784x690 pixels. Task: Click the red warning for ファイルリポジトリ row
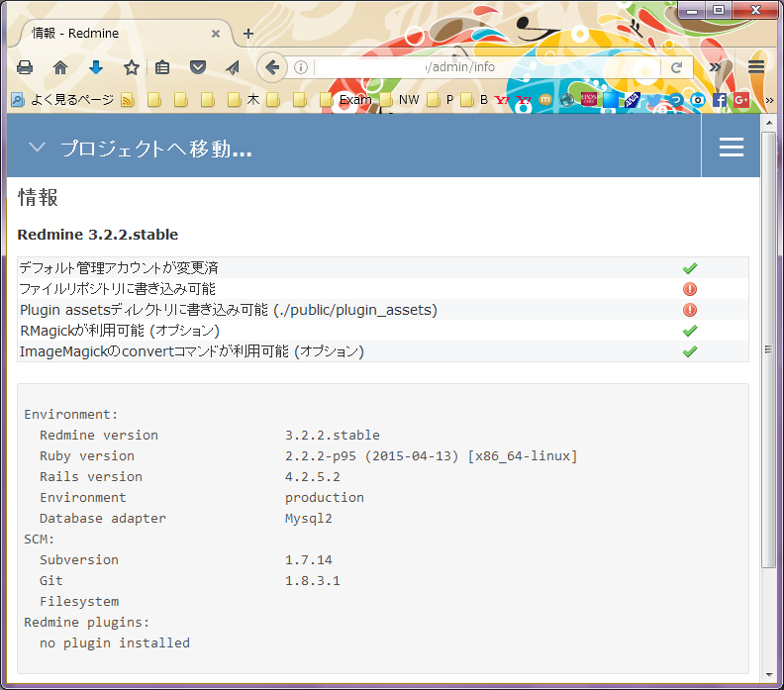pyautogui.click(x=690, y=289)
